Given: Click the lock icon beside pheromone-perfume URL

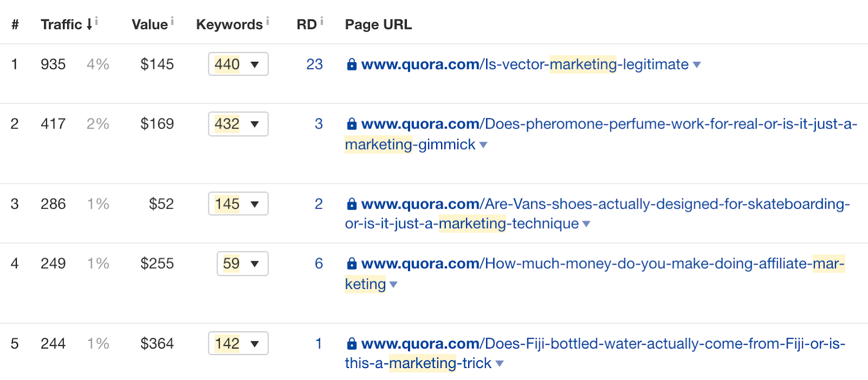Looking at the screenshot, I should [352, 124].
